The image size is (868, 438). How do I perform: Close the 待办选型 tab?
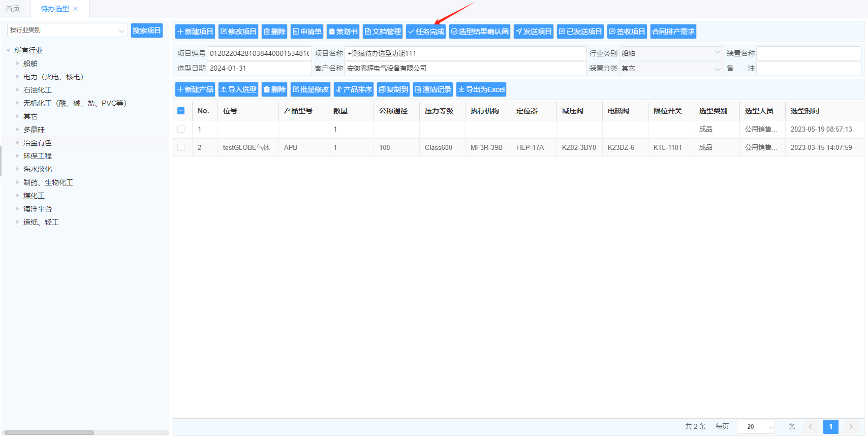(76, 9)
